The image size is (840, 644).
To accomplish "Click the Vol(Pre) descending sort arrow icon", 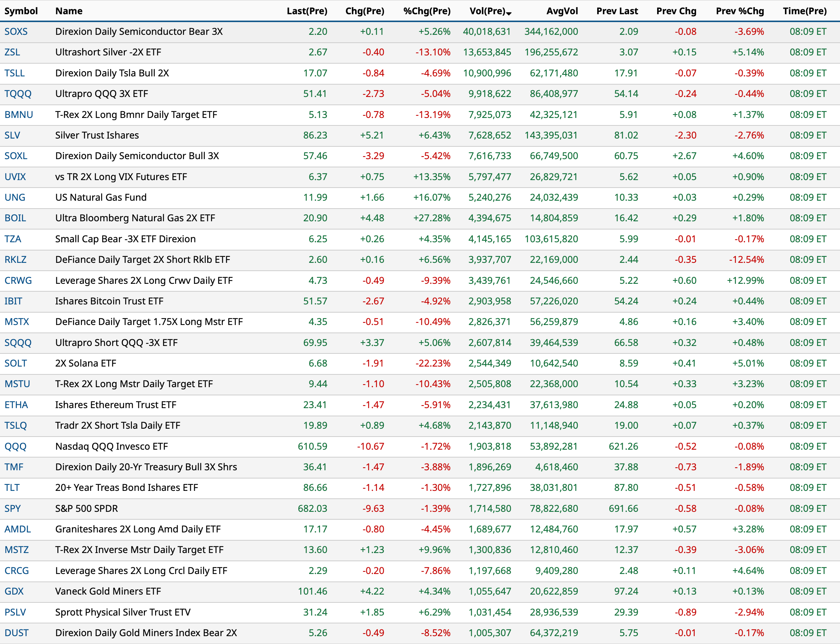I will [509, 13].
